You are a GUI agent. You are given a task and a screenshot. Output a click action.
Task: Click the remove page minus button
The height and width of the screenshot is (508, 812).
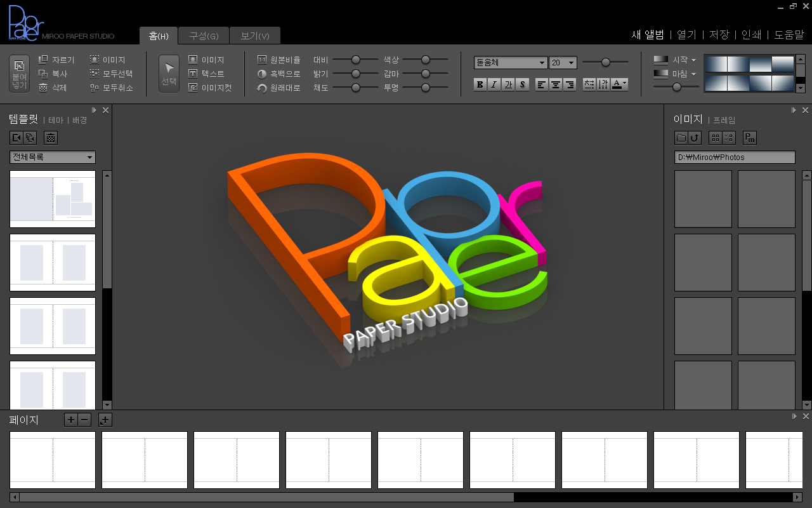tap(85, 420)
